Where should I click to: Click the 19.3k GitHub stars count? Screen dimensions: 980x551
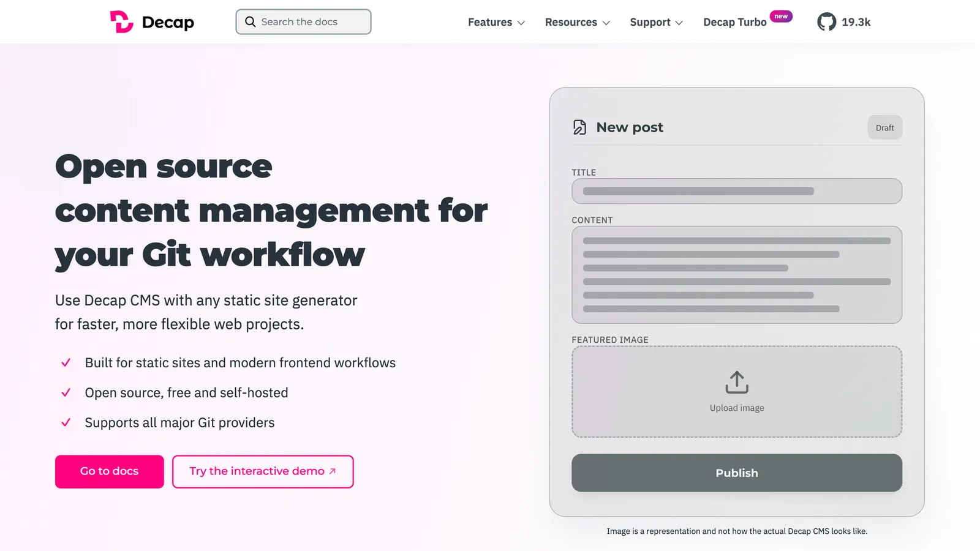click(x=856, y=22)
